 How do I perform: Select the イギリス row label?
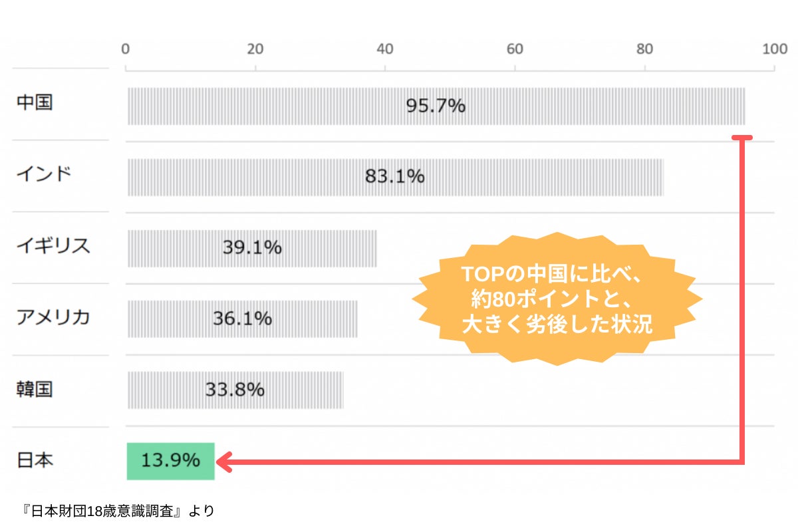53,247
